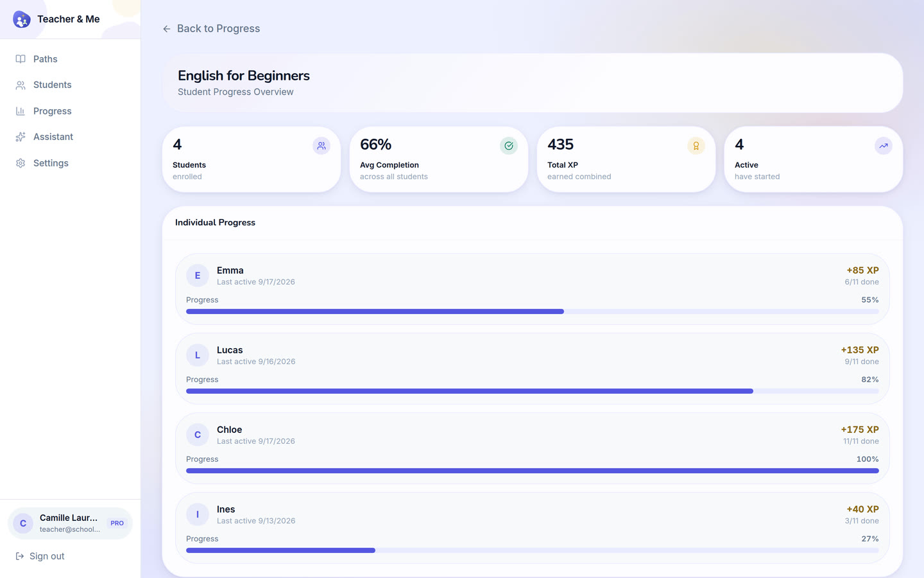Click Lucas's 82% progress bar
The height and width of the screenshot is (578, 924).
533,391
